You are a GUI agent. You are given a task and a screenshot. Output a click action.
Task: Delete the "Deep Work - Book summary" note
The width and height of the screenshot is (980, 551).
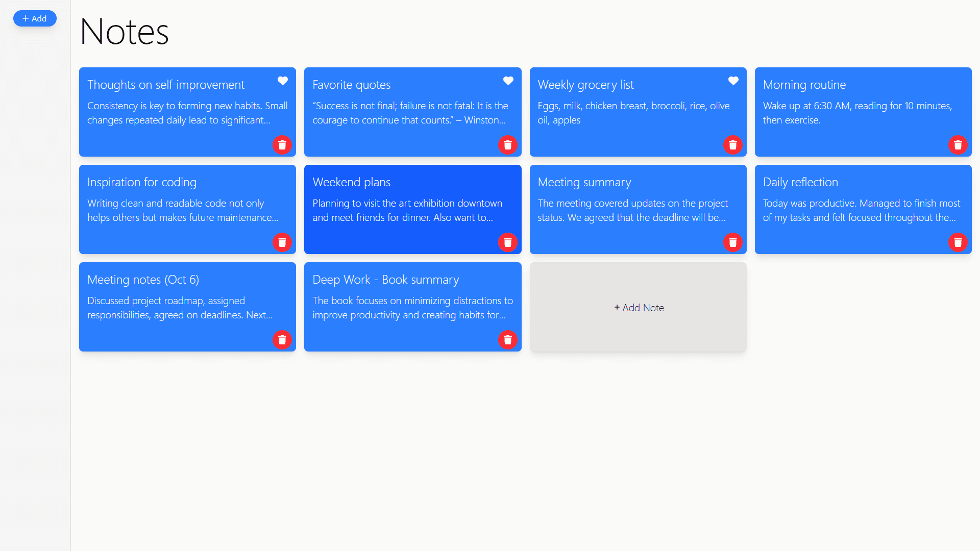pyautogui.click(x=508, y=339)
